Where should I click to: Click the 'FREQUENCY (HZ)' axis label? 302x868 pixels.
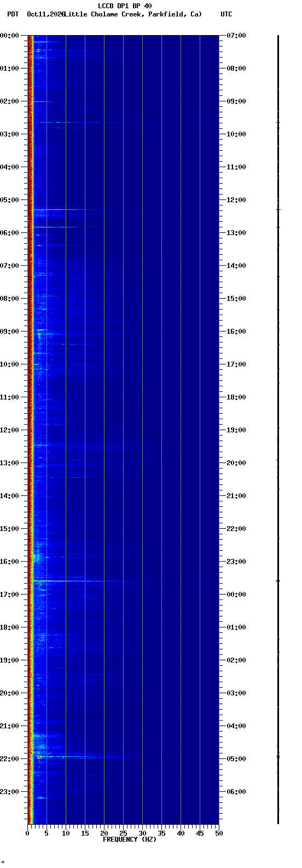point(130,840)
